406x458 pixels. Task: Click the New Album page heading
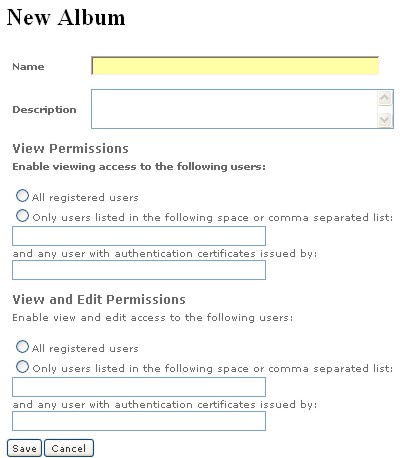[x=66, y=17]
